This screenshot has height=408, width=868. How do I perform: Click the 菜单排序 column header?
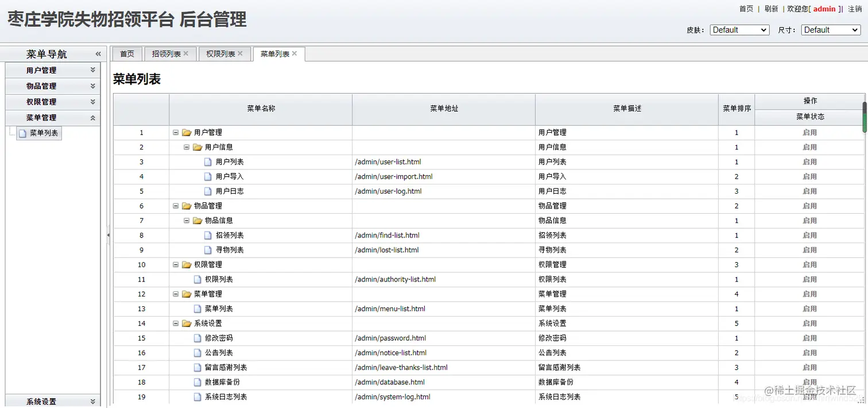click(x=737, y=109)
